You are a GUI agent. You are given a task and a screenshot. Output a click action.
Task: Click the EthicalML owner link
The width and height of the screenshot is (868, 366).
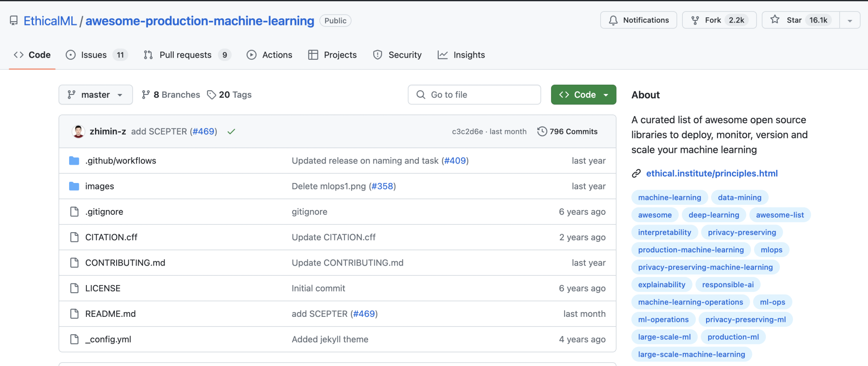[x=50, y=21]
